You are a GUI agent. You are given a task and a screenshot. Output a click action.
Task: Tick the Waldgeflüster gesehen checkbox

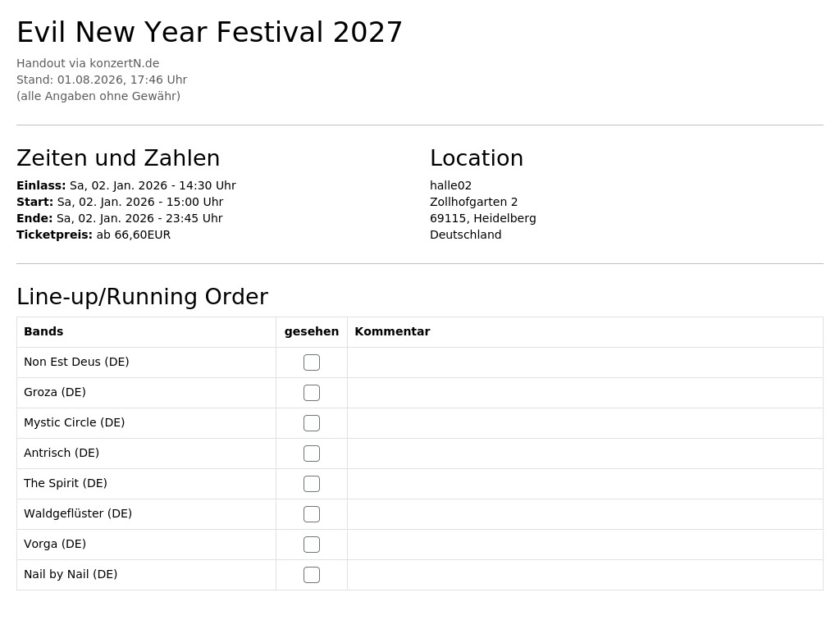pos(311,514)
